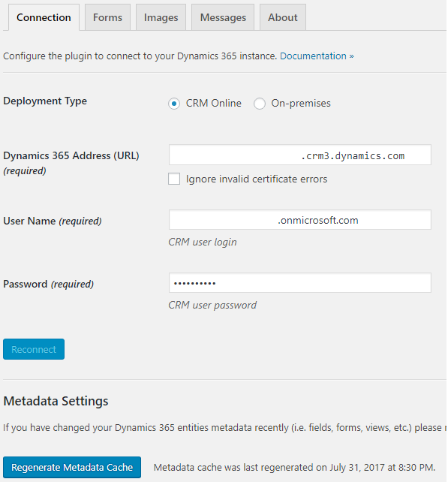The width and height of the screenshot is (448, 482).
Task: Click the metadata cache last regenerated message
Action: 294,468
